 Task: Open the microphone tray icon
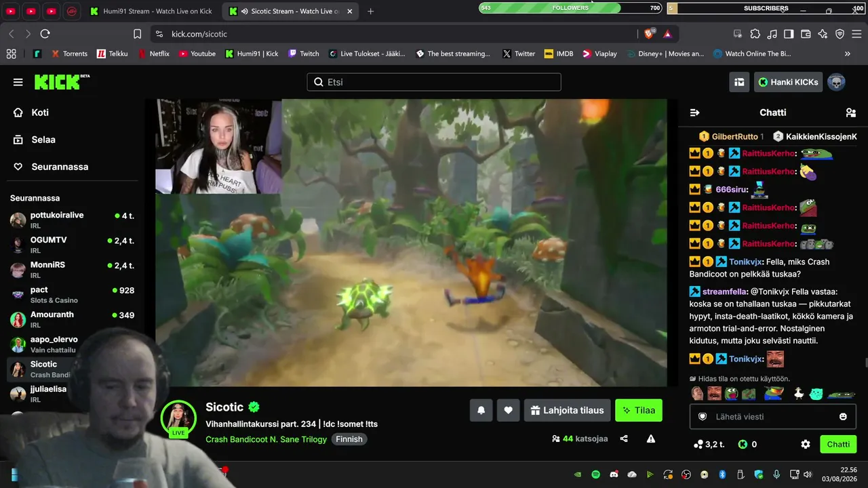pos(776,474)
